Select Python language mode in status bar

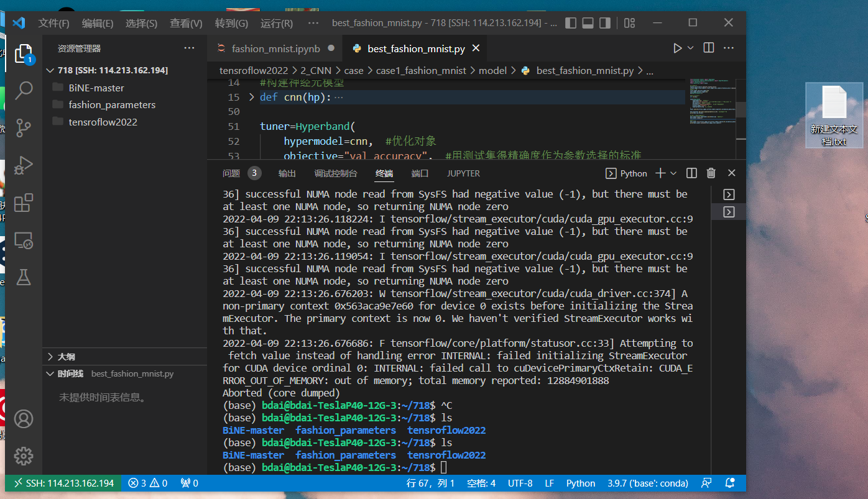pyautogui.click(x=581, y=483)
